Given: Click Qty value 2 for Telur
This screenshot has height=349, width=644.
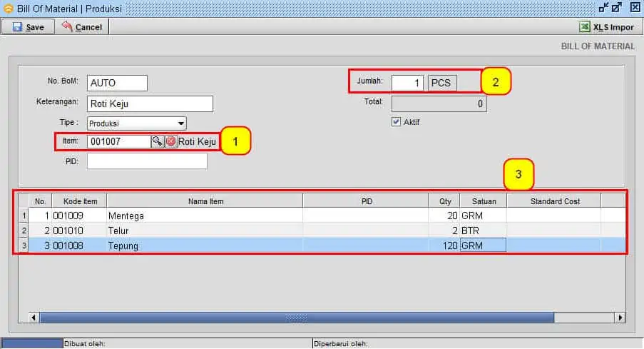Looking at the screenshot, I should [x=444, y=231].
